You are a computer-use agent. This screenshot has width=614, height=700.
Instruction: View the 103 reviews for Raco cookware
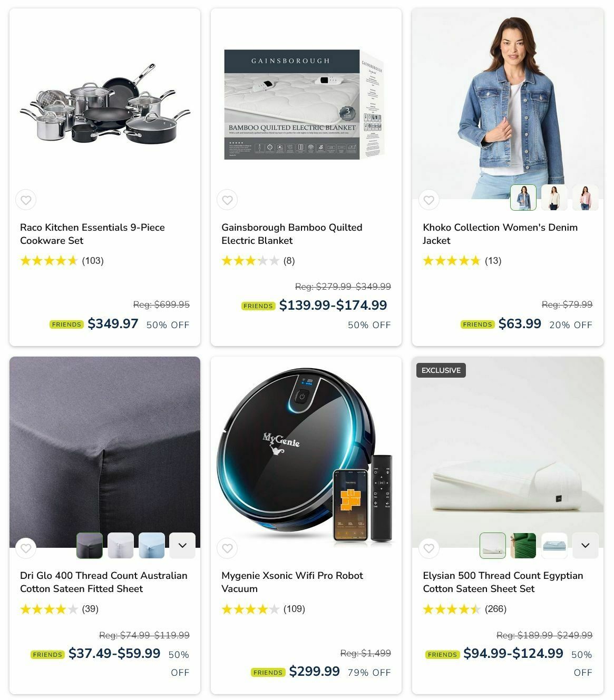[93, 261]
